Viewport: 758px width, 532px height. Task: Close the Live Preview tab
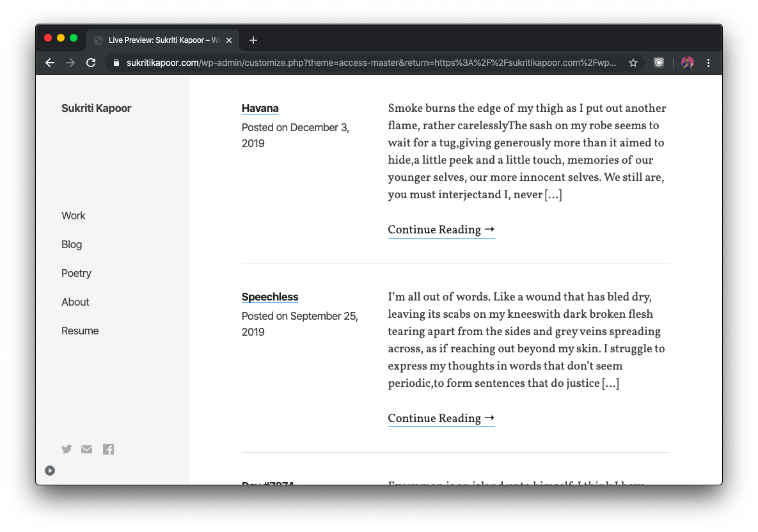point(229,40)
